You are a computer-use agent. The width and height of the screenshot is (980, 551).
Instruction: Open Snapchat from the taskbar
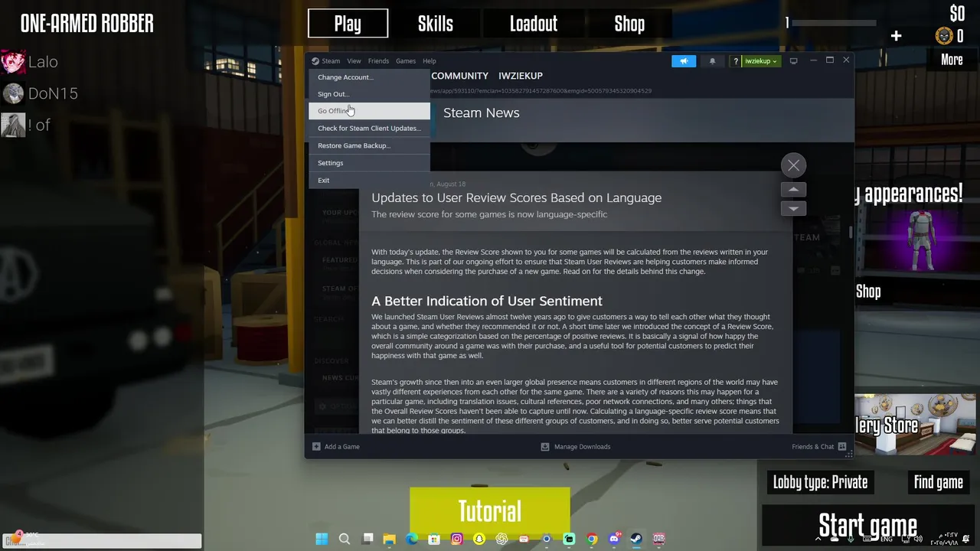tap(479, 539)
